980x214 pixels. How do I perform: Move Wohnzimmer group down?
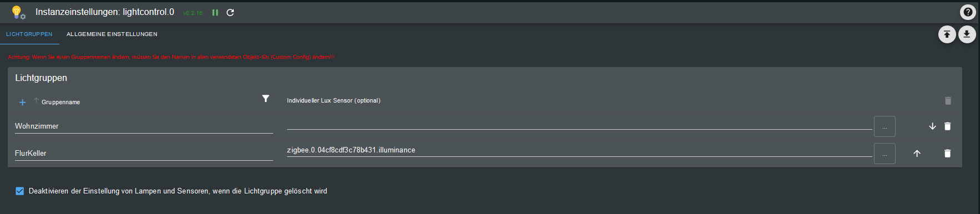pos(932,126)
